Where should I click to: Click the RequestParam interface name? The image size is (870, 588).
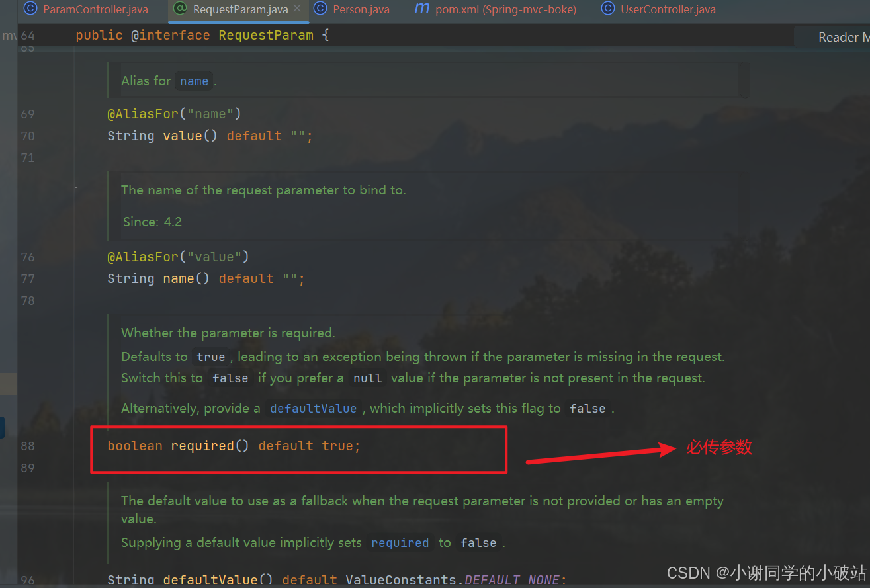tap(266, 35)
